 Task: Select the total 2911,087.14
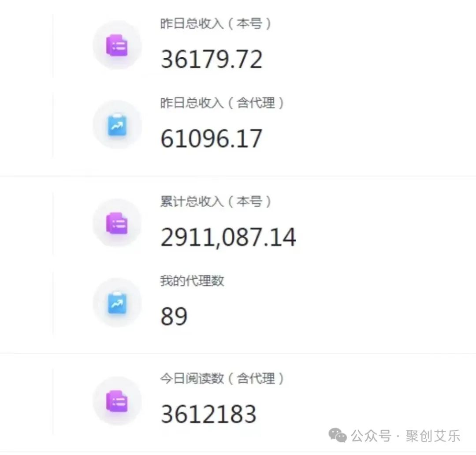point(228,237)
